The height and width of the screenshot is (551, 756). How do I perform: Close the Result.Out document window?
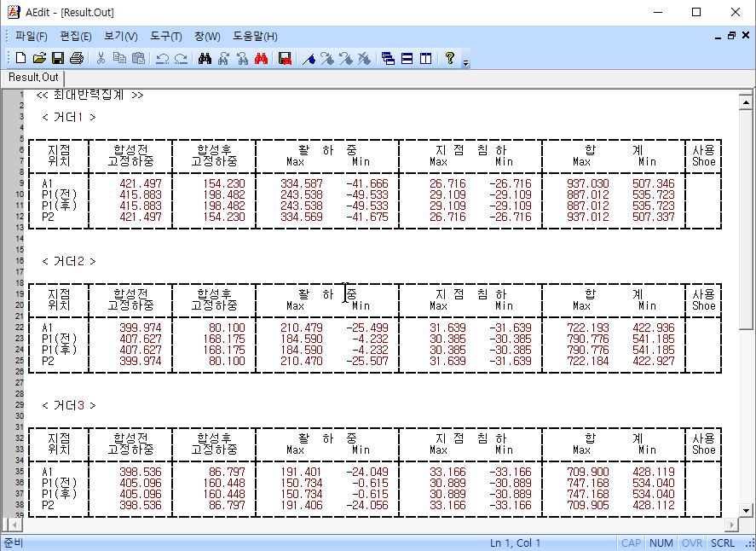click(746, 35)
